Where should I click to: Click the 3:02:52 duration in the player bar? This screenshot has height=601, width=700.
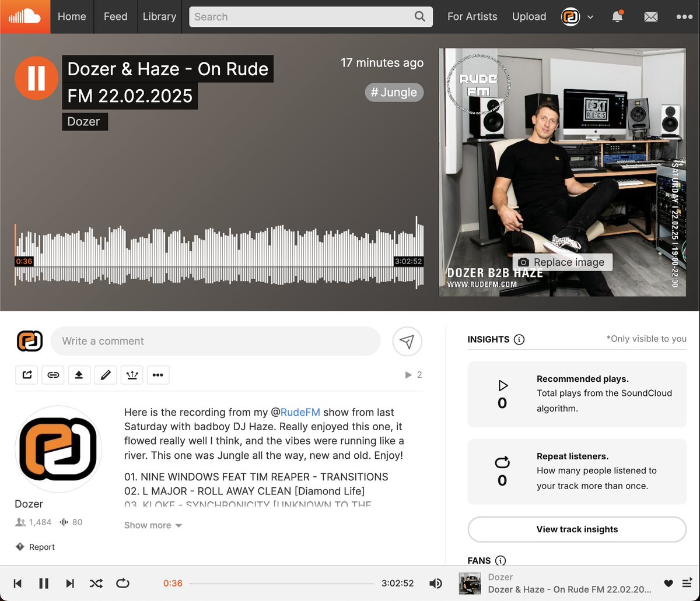(x=398, y=584)
